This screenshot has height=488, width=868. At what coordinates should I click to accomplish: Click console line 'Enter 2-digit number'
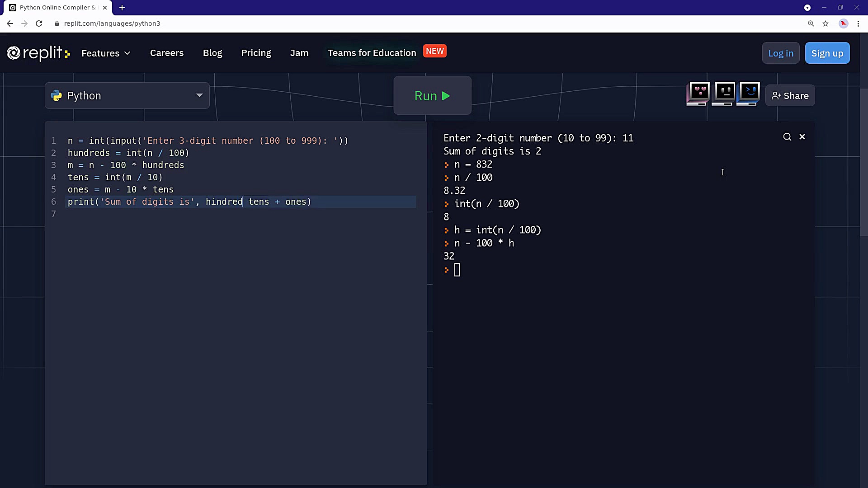coord(538,138)
